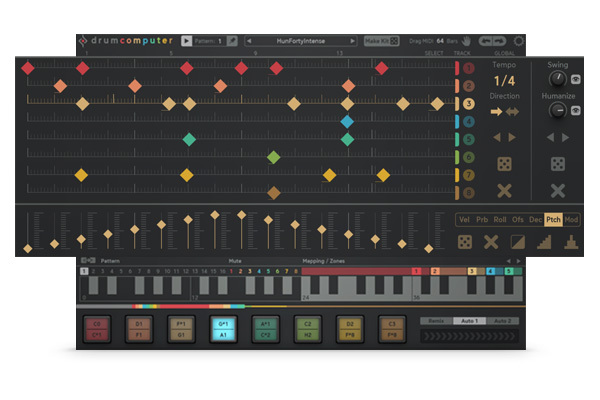Click the Swing knob
The height and width of the screenshot is (400, 600).
557,79
